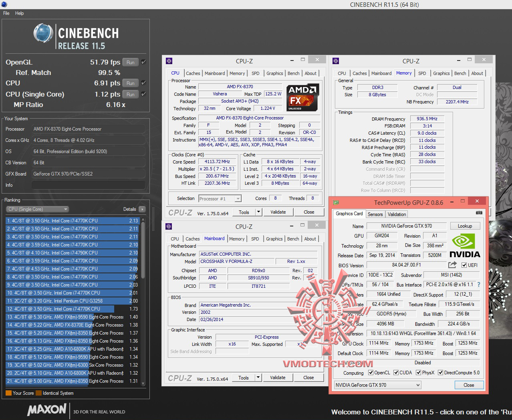Run the CPU (Single Core) benchmark
The width and height of the screenshot is (512, 420).
(x=131, y=94)
